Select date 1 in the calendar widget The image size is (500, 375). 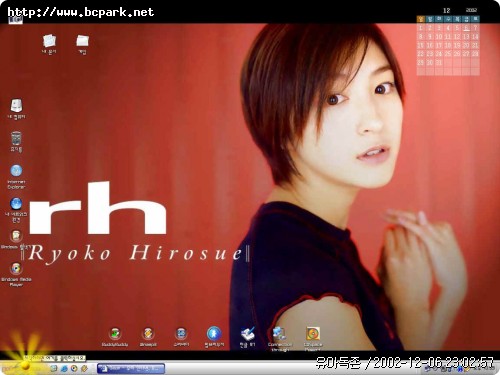pyautogui.click(x=421, y=28)
